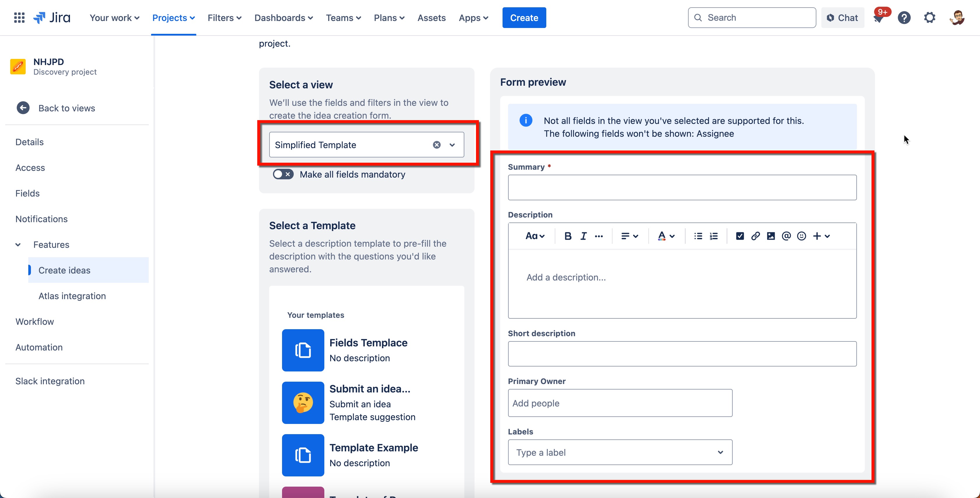Insert a bulleted list in the description
The height and width of the screenshot is (498, 980).
tap(698, 236)
